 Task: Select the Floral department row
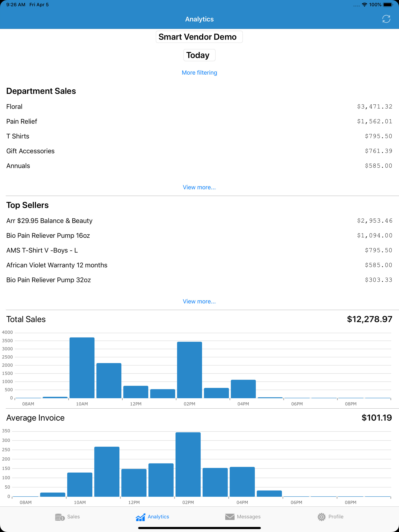[199, 107]
